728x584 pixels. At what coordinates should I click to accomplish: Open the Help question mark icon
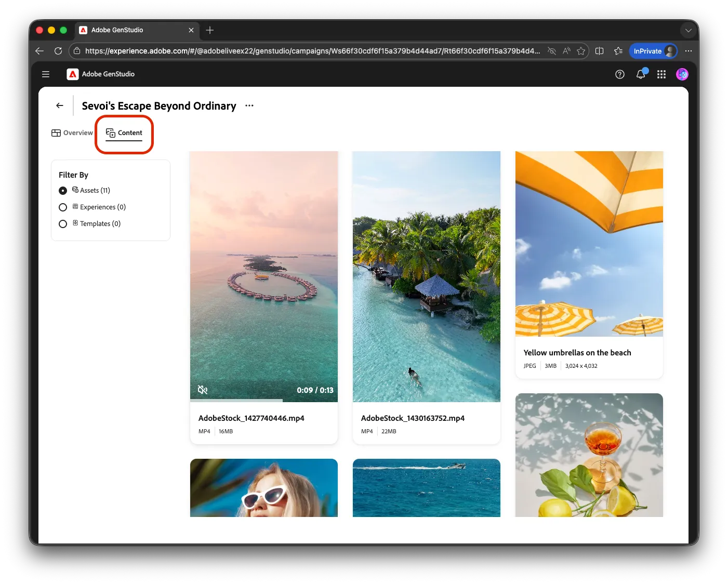[620, 74]
